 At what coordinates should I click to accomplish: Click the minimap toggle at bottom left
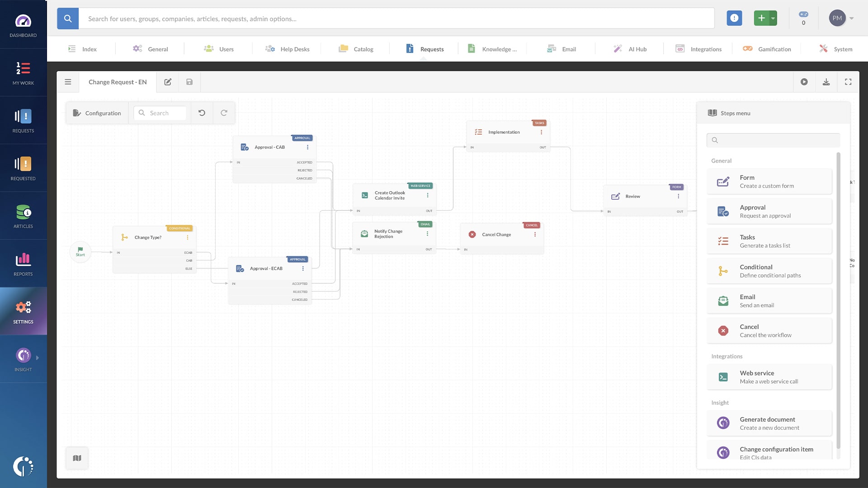pos(77,458)
